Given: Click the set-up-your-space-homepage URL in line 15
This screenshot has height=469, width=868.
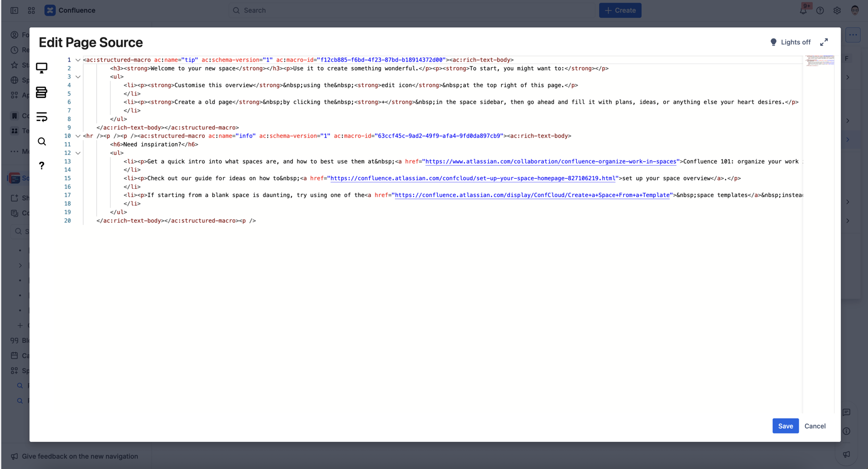Looking at the screenshot, I should [473, 178].
